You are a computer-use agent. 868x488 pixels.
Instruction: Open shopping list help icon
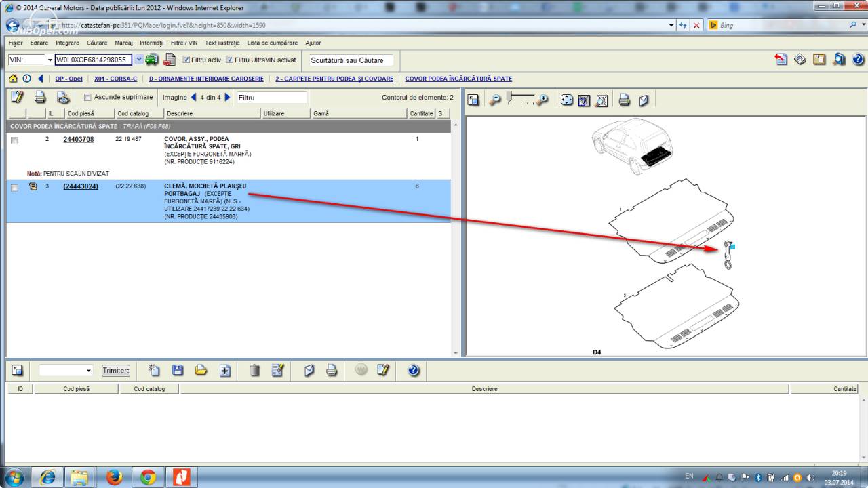pyautogui.click(x=414, y=370)
